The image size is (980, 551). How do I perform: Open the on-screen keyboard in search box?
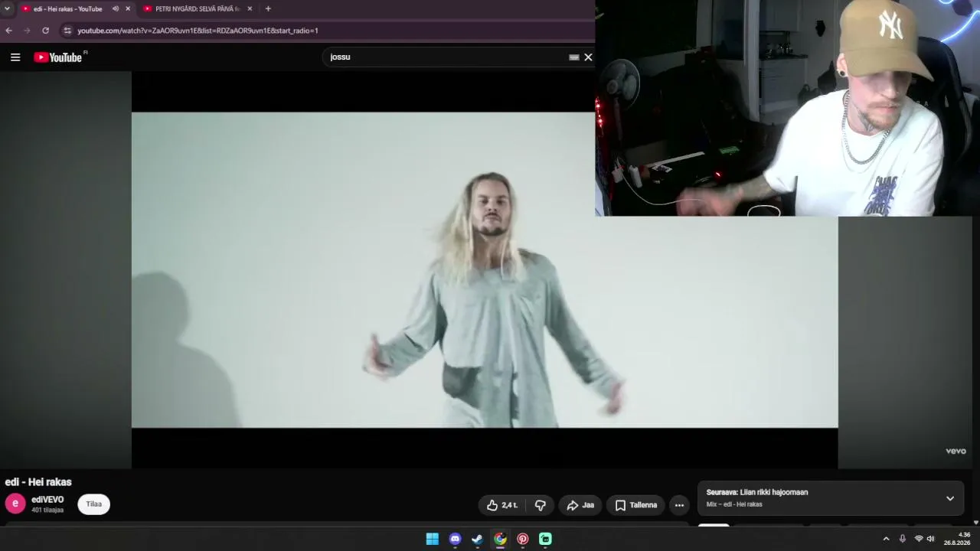(573, 57)
